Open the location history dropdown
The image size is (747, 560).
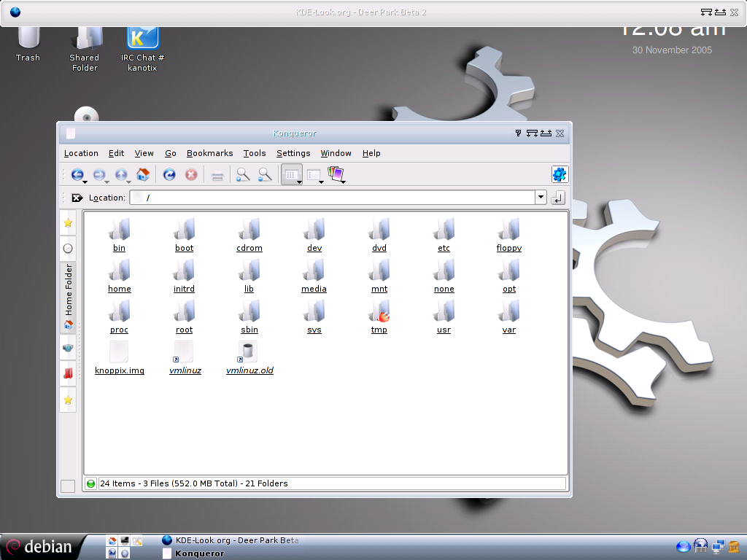(x=541, y=197)
